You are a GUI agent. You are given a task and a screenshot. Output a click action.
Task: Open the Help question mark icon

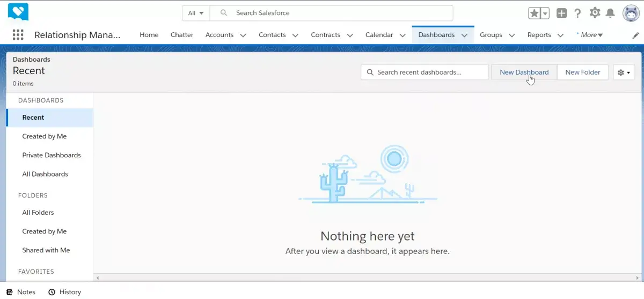click(577, 13)
